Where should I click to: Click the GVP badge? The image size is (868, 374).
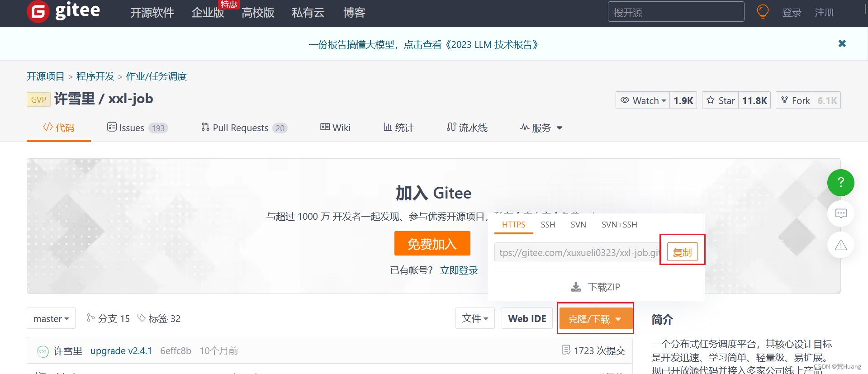tap(38, 99)
